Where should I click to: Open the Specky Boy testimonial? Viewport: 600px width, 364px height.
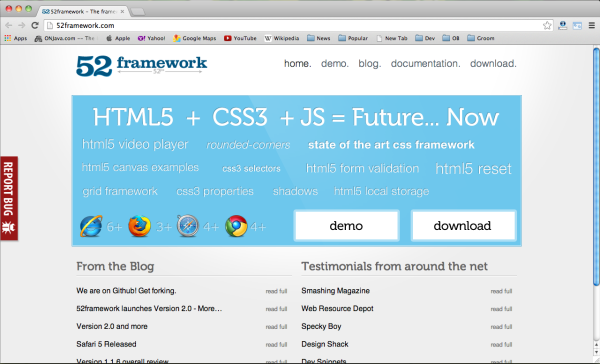click(x=321, y=326)
